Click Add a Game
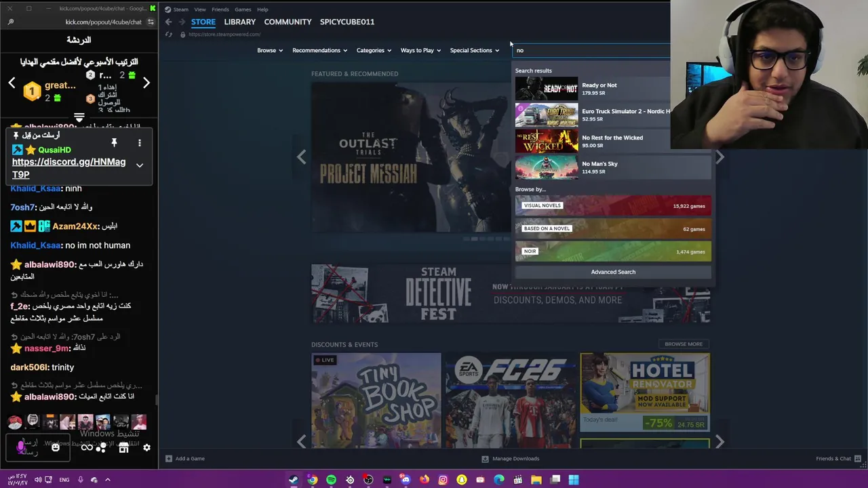 pyautogui.click(x=185, y=459)
